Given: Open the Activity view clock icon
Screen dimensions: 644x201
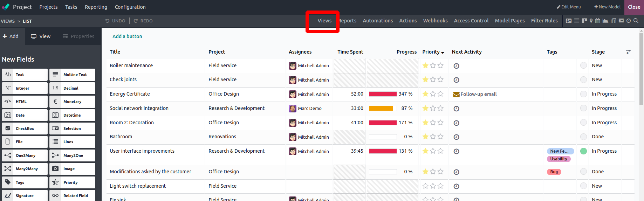Looking at the screenshot, I should (629, 21).
